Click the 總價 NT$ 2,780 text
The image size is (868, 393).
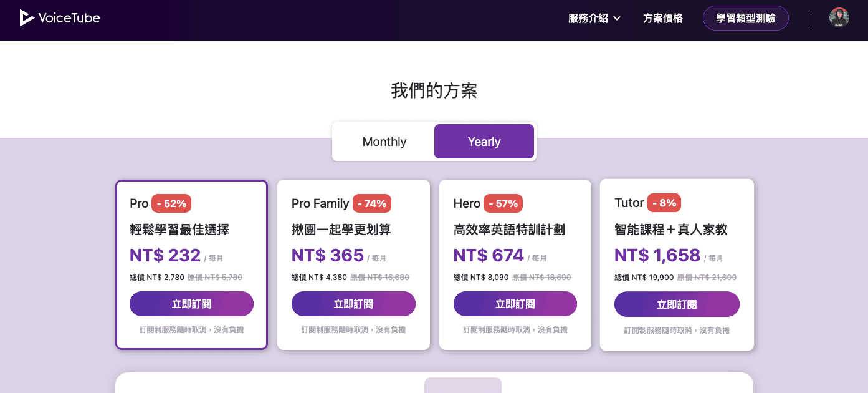(157, 278)
